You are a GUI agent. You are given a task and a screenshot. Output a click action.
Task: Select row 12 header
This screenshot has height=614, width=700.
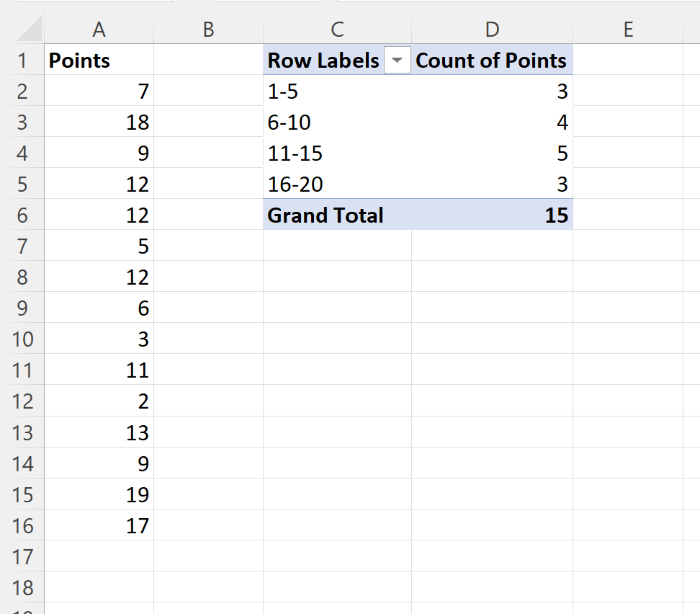22,401
